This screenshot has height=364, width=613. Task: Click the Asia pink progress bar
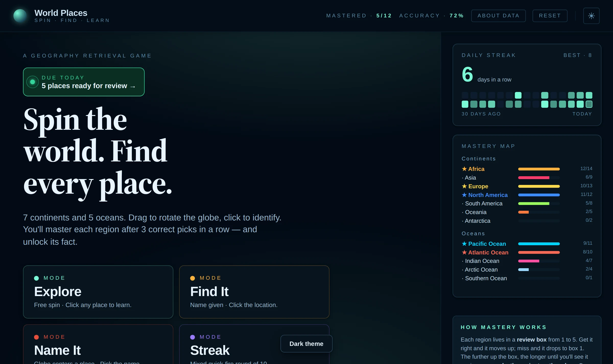pos(534,178)
